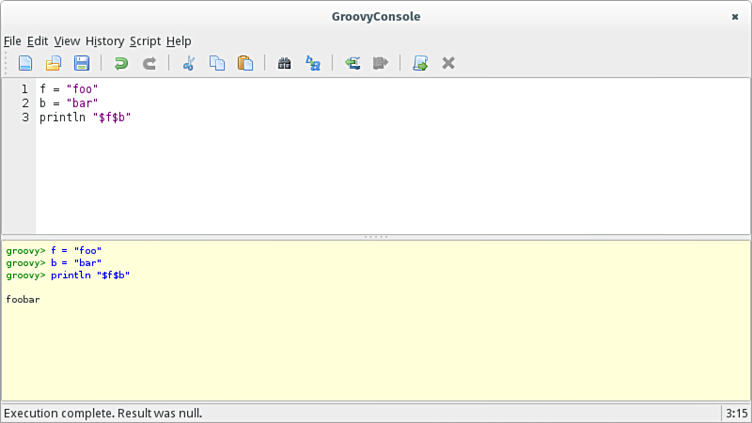Cut selection with the scissors icon
Image resolution: width=752 pixels, height=423 pixels.
(x=188, y=63)
